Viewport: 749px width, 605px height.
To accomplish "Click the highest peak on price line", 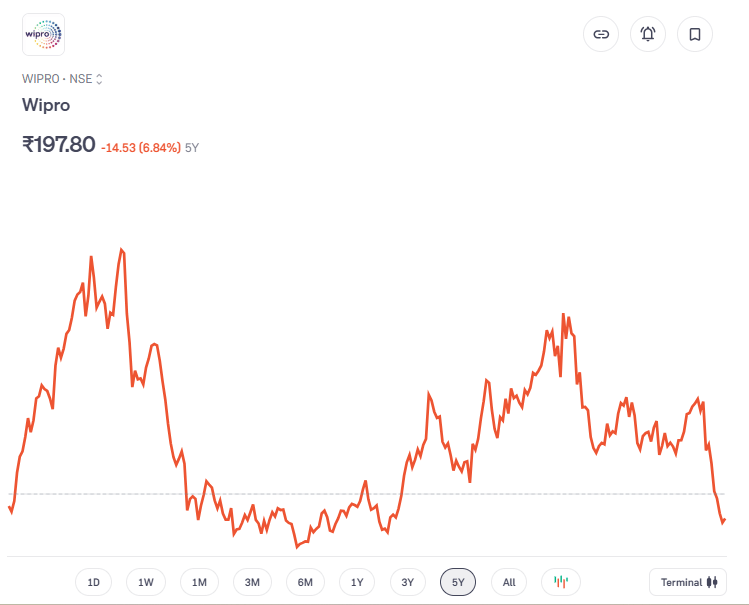I will tap(122, 249).
